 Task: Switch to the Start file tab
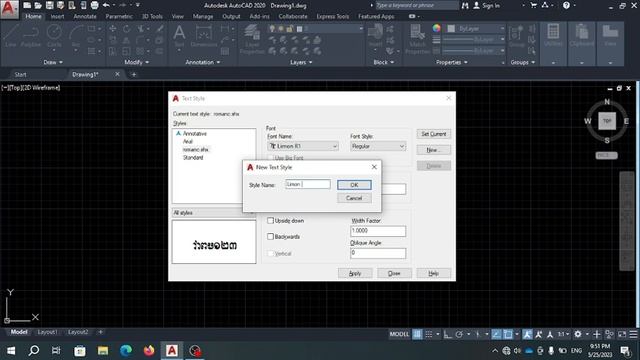point(20,74)
